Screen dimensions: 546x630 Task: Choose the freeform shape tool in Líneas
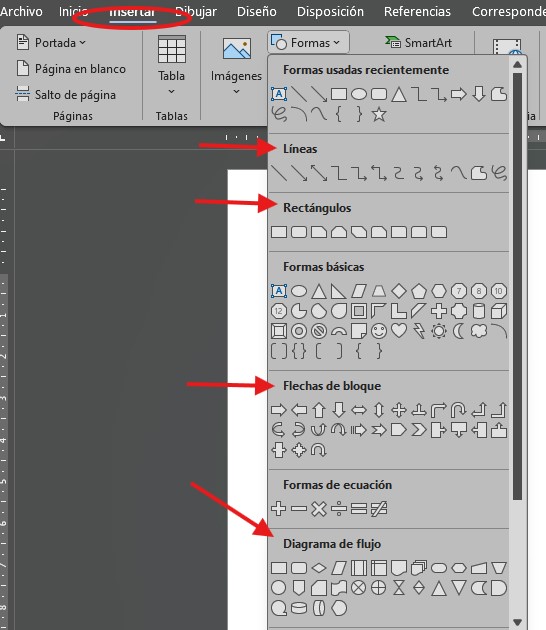[479, 174]
